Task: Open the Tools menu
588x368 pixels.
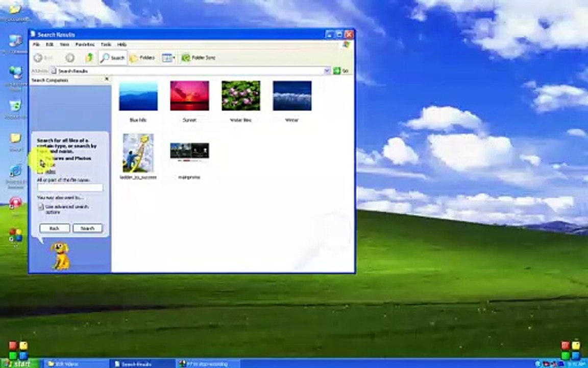Action: pos(106,44)
